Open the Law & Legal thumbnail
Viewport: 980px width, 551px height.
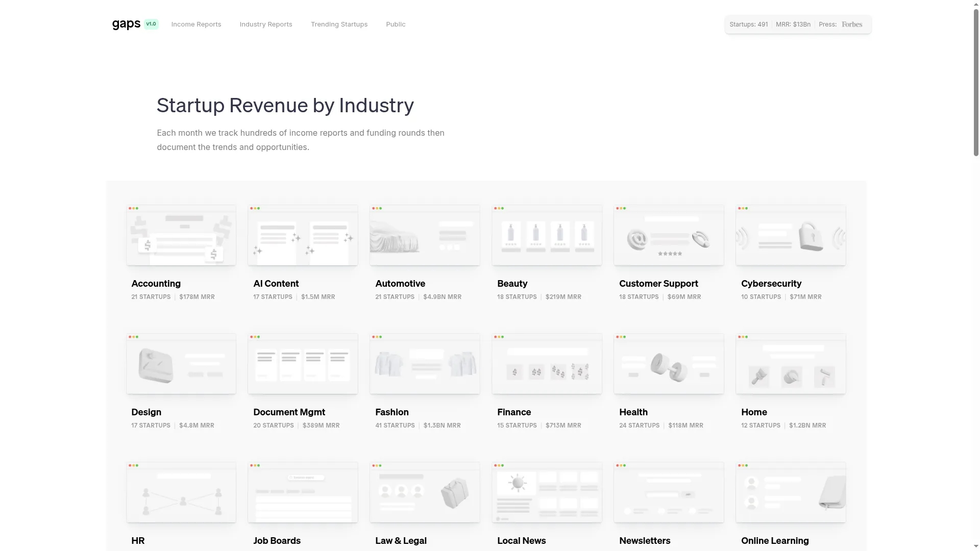[x=425, y=492]
